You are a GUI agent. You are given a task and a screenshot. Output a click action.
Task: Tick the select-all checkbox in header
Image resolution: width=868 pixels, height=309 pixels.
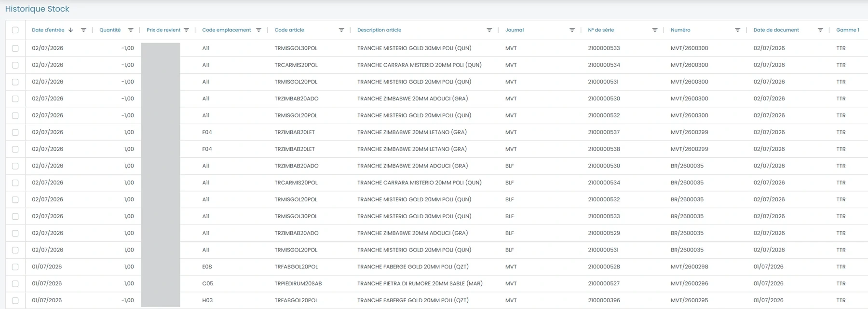pos(15,30)
